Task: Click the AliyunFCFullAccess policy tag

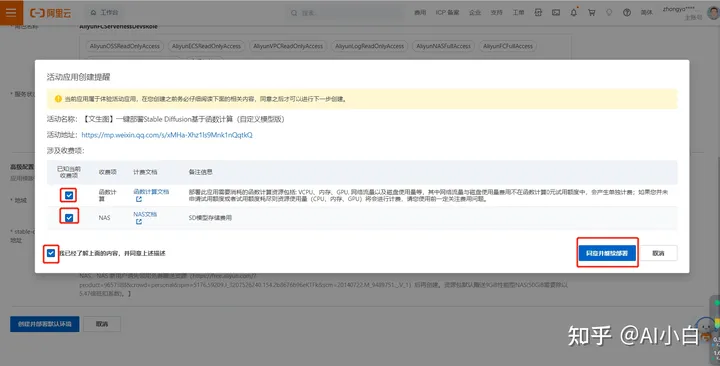Action: tap(508, 46)
